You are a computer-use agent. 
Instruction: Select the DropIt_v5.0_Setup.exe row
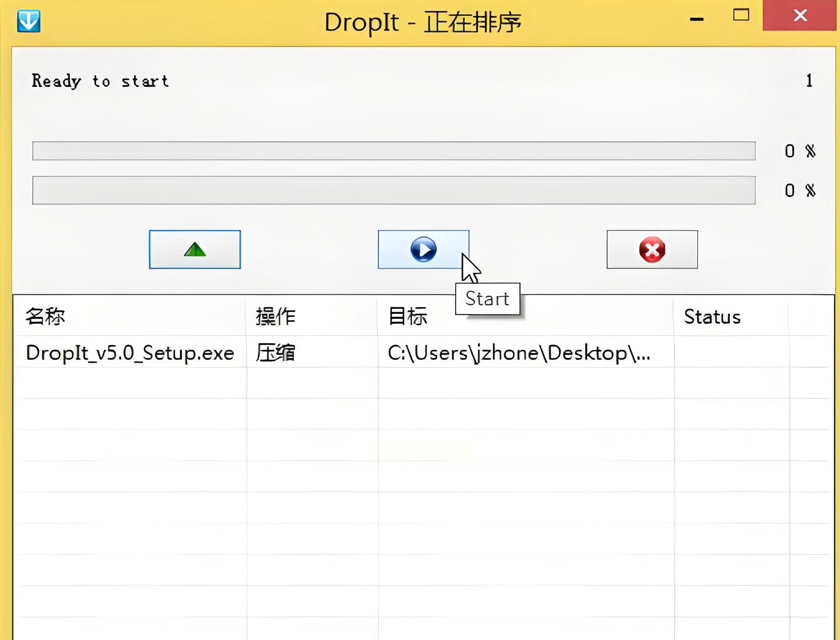pyautogui.click(x=424, y=352)
